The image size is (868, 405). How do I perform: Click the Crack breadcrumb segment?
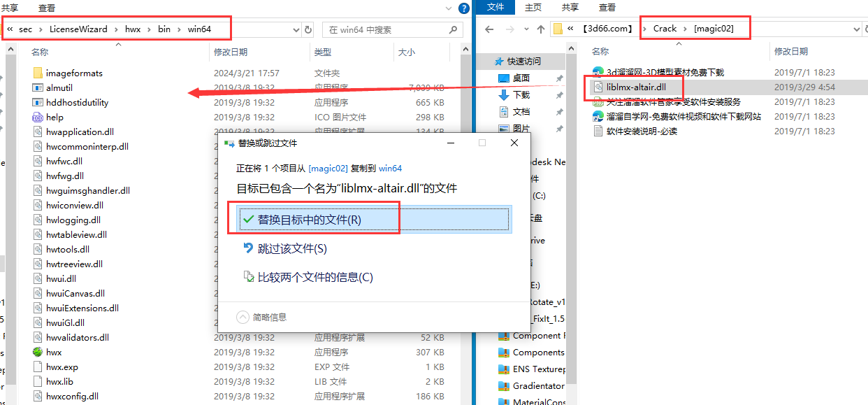point(665,29)
